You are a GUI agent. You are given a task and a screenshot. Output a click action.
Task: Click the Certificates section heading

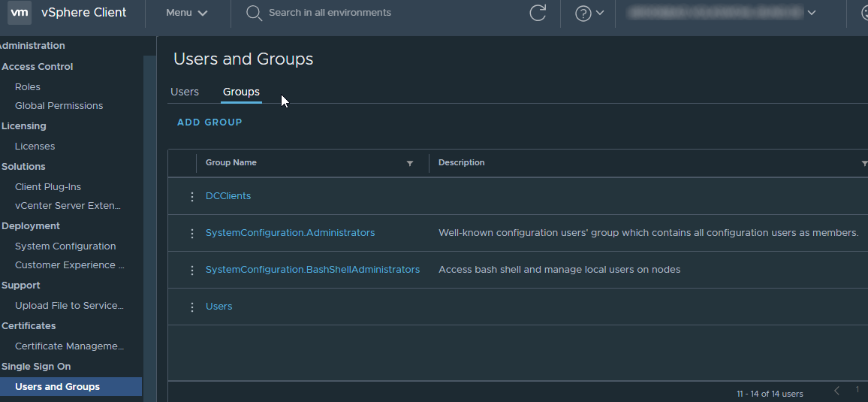point(29,325)
